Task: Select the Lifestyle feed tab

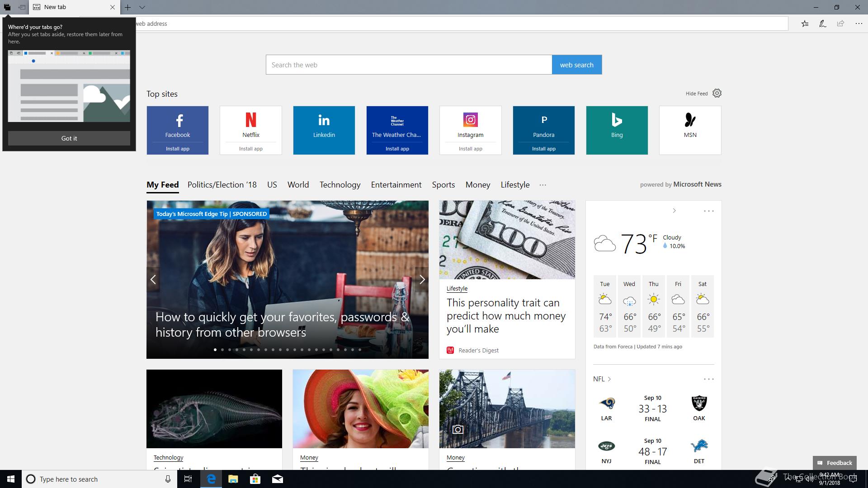Action: pyautogui.click(x=515, y=185)
